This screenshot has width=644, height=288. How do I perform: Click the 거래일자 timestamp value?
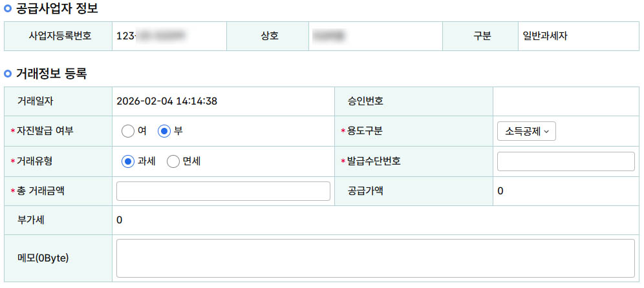point(167,101)
